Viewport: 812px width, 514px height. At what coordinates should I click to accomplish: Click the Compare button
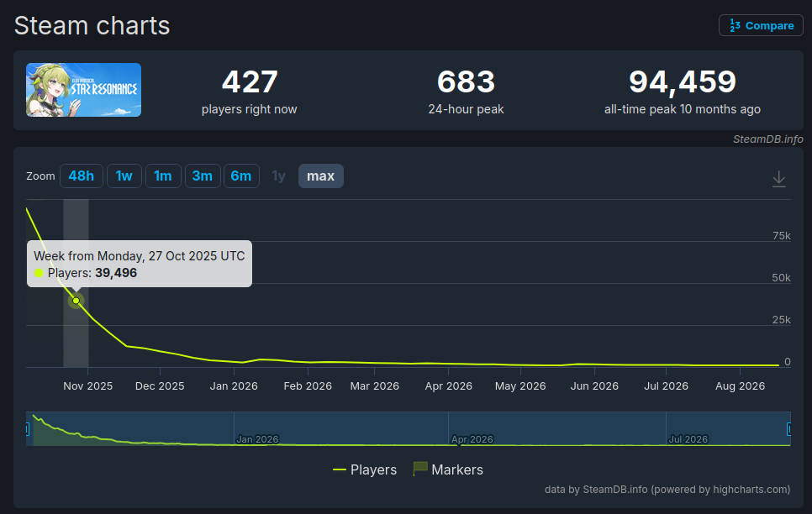[761, 25]
